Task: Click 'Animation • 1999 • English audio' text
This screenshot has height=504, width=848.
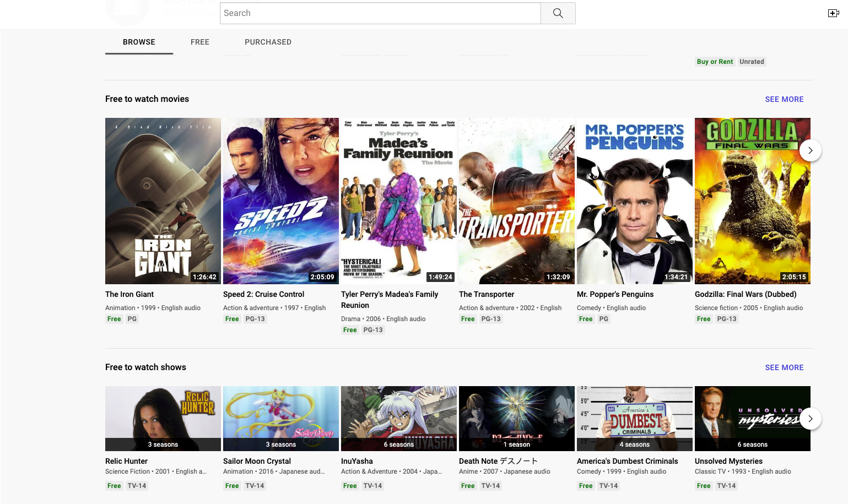Action: [x=153, y=308]
